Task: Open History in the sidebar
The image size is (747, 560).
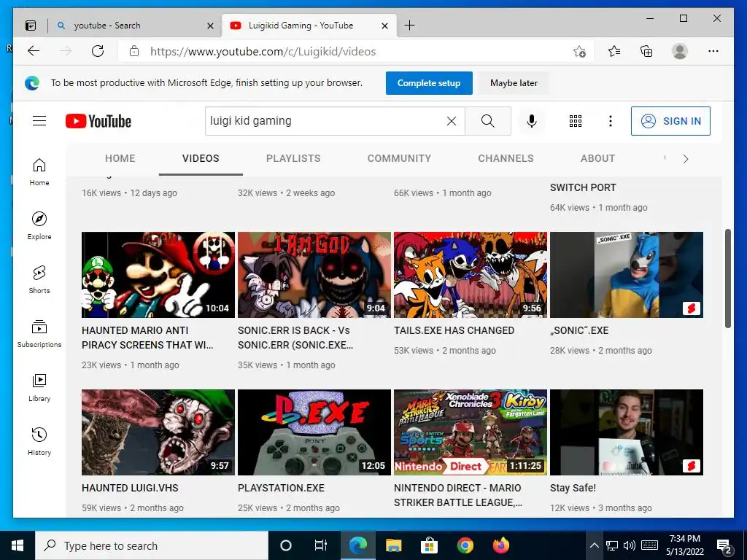Action: click(x=39, y=441)
